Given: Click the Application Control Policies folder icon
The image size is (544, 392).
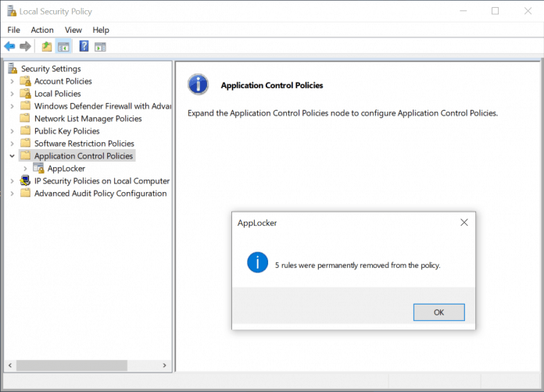Looking at the screenshot, I should [25, 155].
